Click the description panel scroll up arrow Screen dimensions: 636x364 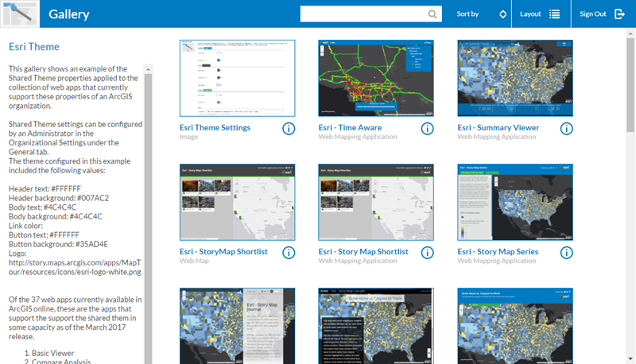[x=148, y=69]
